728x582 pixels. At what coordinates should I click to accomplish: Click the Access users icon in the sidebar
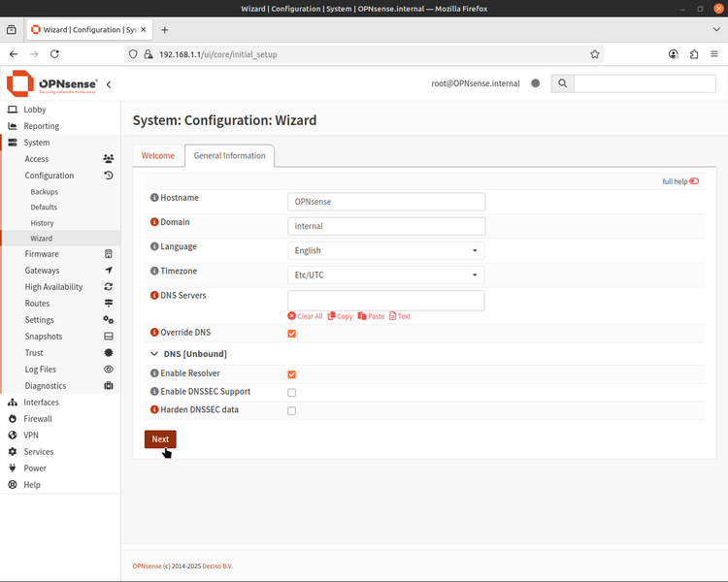pos(108,159)
